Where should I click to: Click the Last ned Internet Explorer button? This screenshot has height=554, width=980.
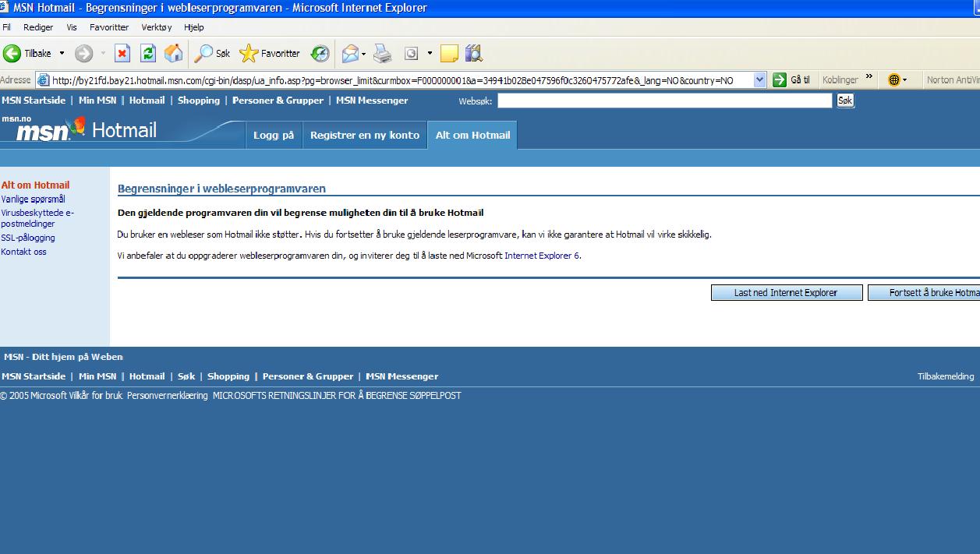point(787,293)
